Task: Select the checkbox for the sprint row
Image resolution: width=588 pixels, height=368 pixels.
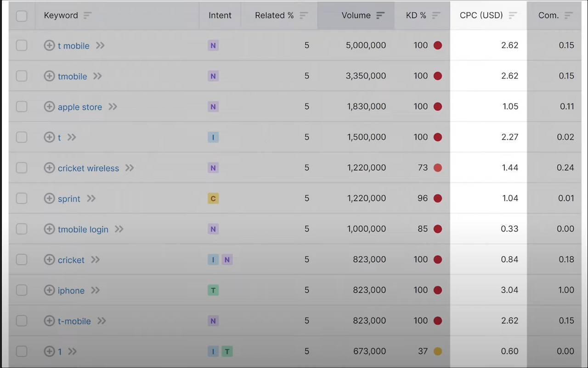Action: point(22,198)
